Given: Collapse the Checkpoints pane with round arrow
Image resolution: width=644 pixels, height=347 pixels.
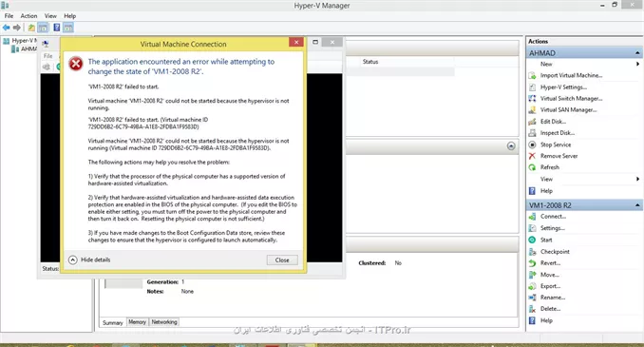Looking at the screenshot, I should [511, 146].
